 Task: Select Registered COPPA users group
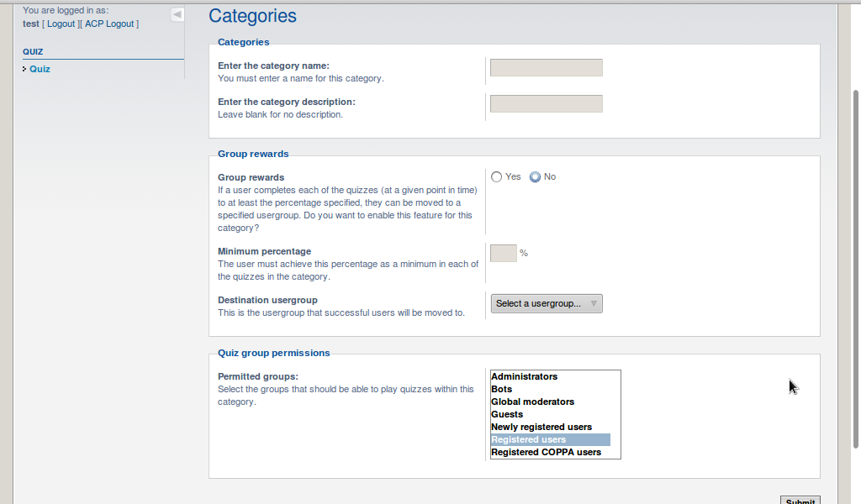547,453
